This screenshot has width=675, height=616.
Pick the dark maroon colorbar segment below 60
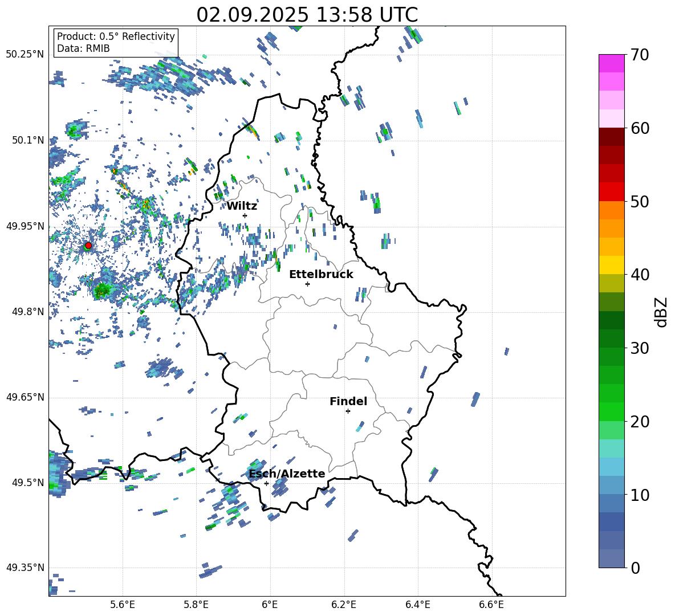(612, 137)
